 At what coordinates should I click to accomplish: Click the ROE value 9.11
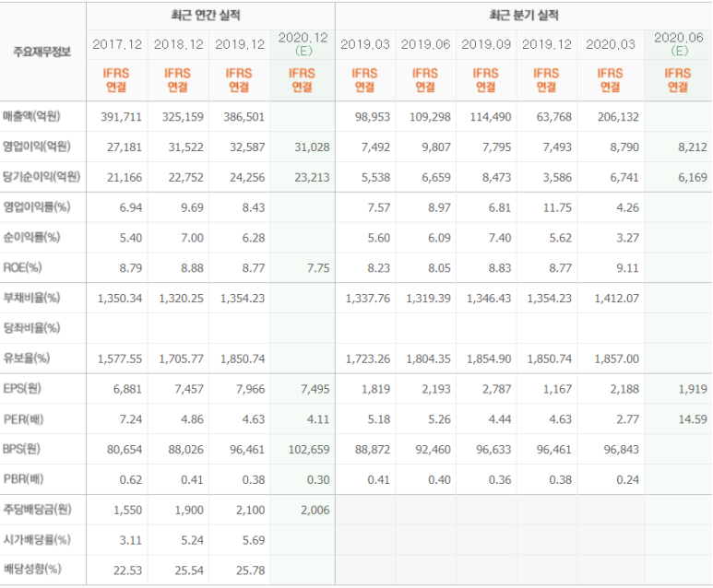(x=628, y=268)
